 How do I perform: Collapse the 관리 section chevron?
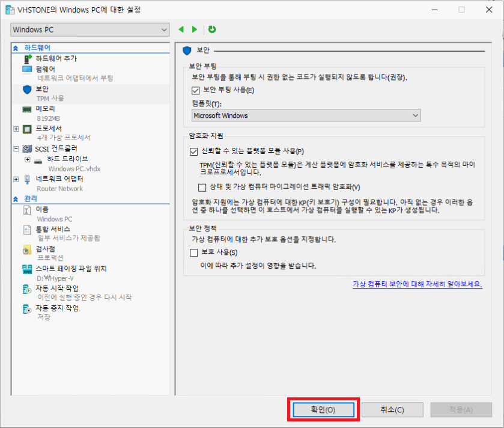pyautogui.click(x=16, y=199)
